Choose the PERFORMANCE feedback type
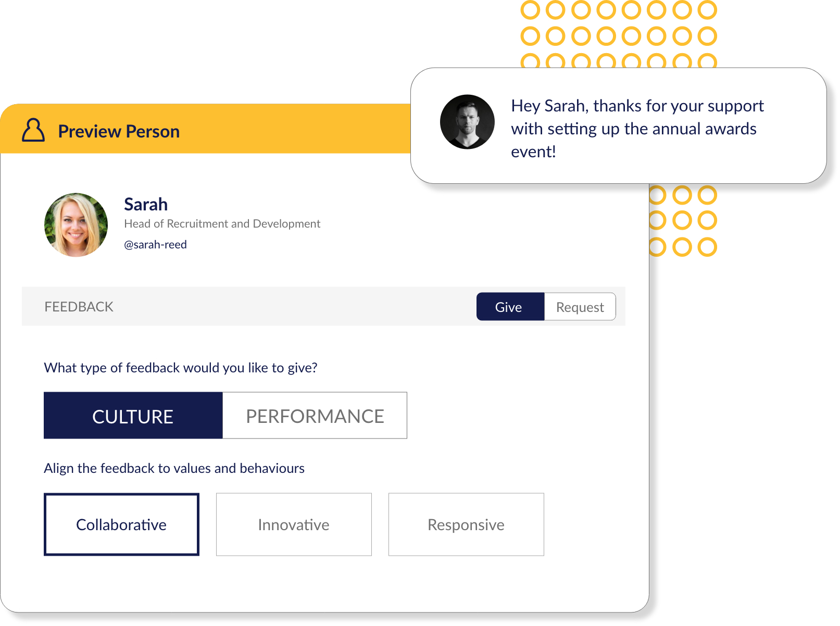 (x=315, y=416)
